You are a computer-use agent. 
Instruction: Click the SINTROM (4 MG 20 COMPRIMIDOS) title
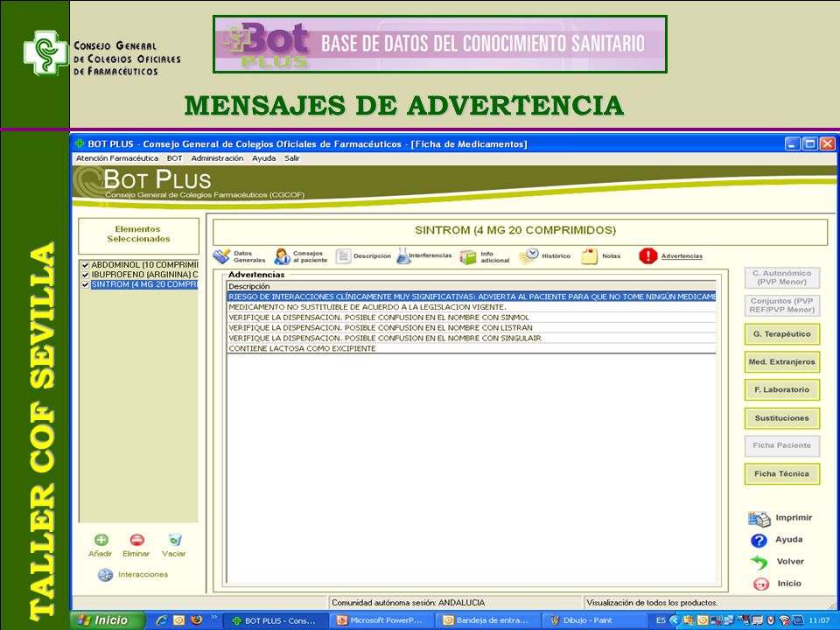515,230
